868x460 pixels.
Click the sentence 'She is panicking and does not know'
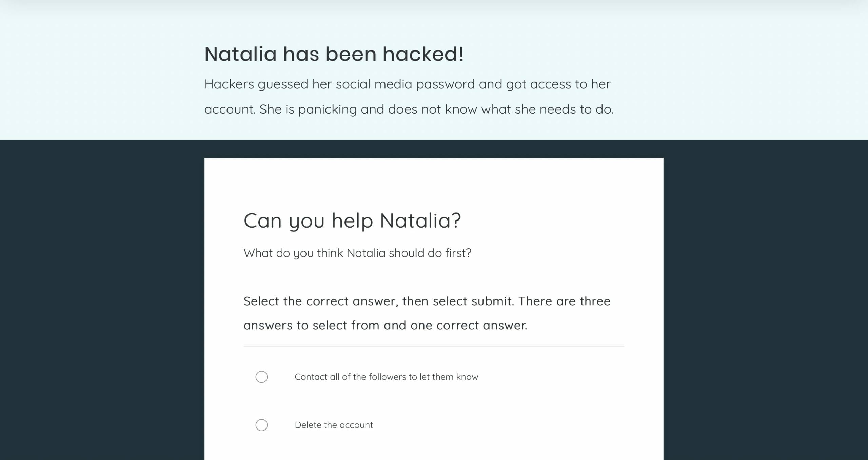[437, 109]
